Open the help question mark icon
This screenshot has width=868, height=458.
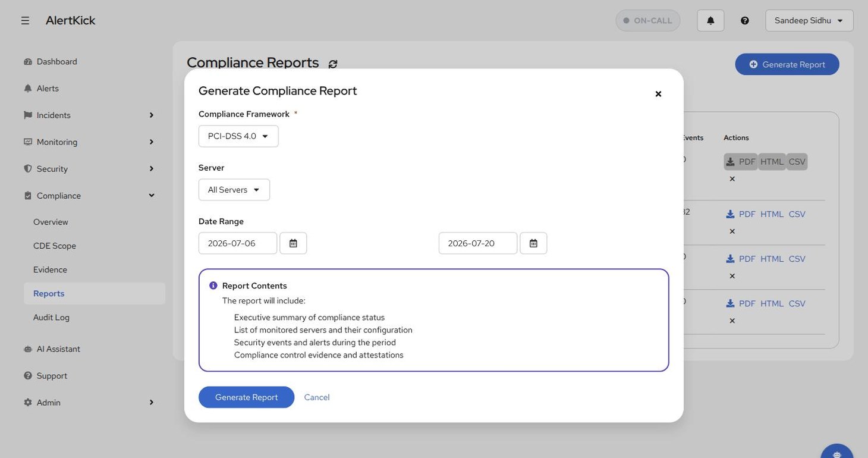745,20
